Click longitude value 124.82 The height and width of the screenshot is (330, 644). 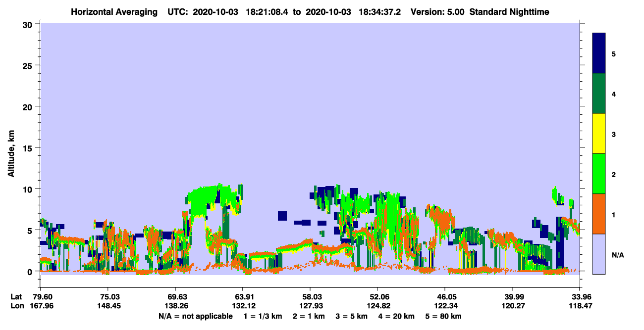[x=377, y=306]
